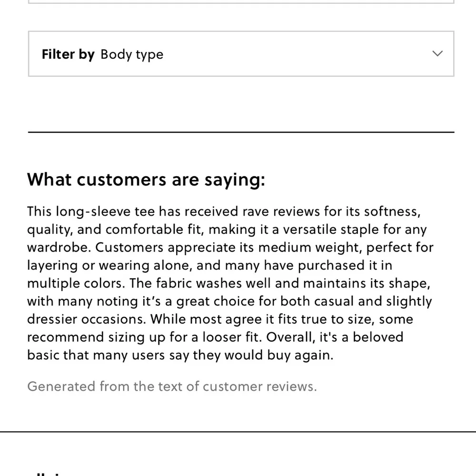Click the "Generated from the text of customer reviews" note
This screenshot has width=476, height=476.
tap(172, 386)
